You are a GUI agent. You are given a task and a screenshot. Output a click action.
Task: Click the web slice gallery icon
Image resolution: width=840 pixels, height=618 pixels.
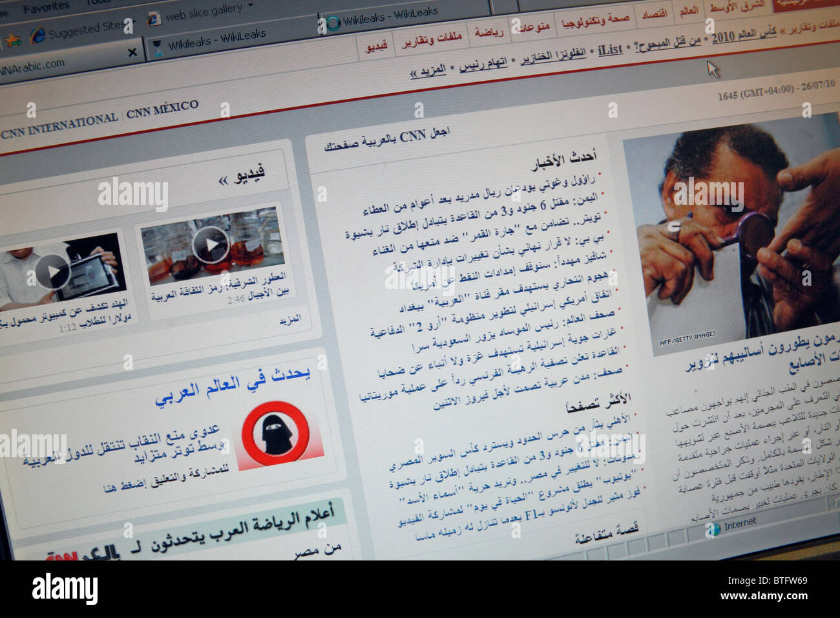(154, 19)
